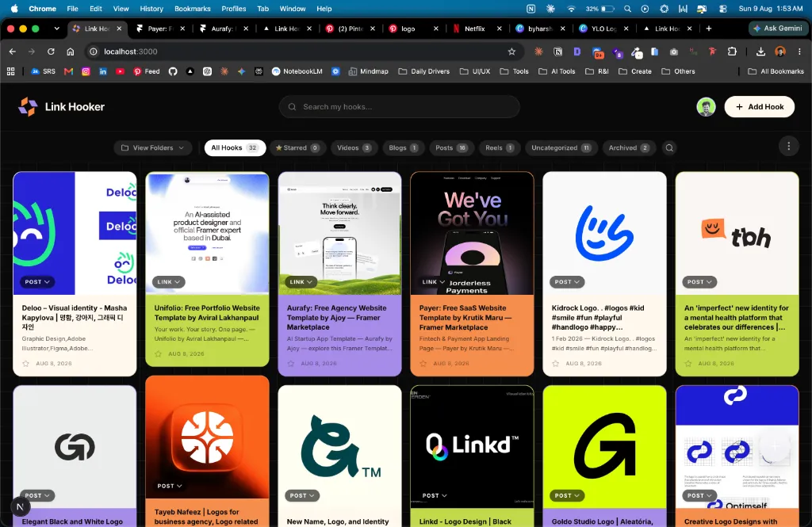Click the Add Hook button

(x=759, y=107)
